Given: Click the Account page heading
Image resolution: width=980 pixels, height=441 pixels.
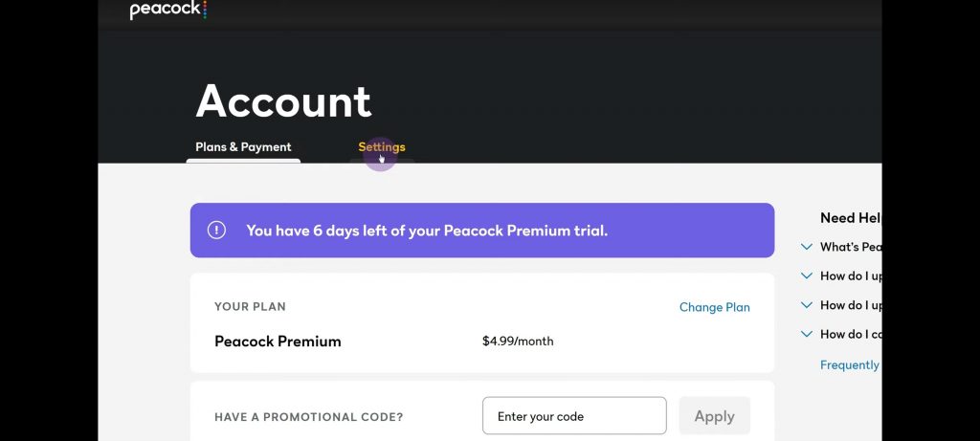Looking at the screenshot, I should click(283, 100).
